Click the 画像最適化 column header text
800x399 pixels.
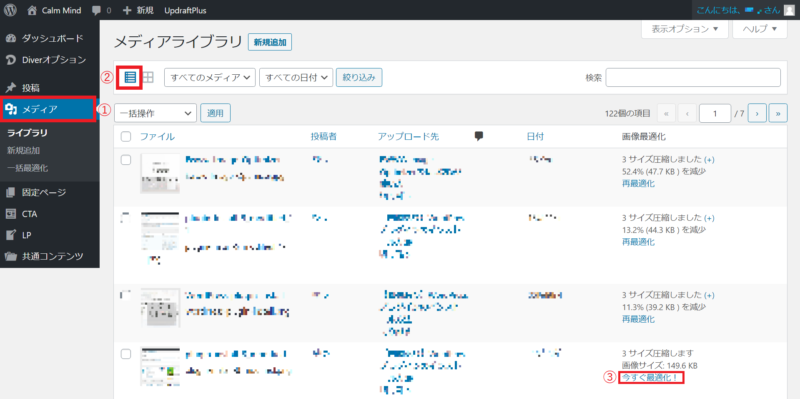[x=643, y=137]
